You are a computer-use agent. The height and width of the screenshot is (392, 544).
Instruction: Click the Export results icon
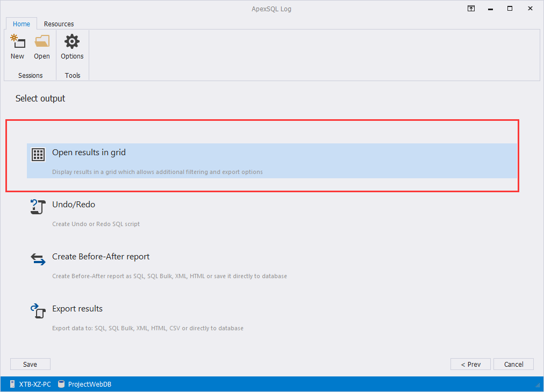coord(38,311)
